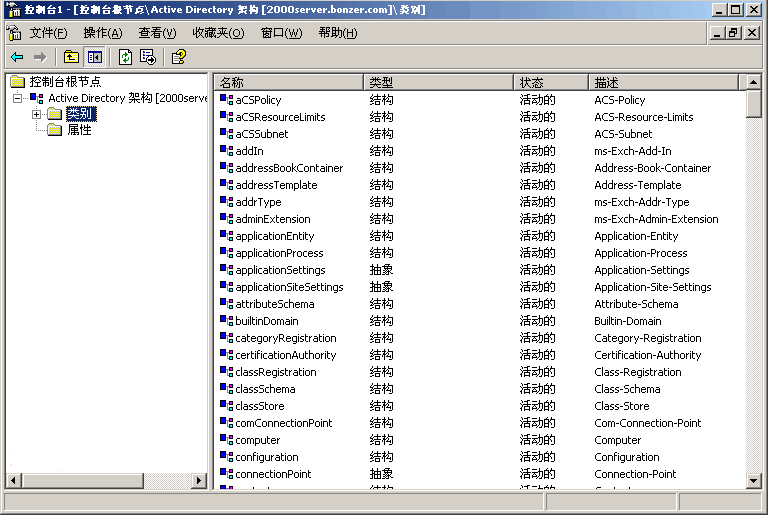Click the 控制台根节点 folder icon
The width and height of the screenshot is (768, 518).
click(17, 81)
